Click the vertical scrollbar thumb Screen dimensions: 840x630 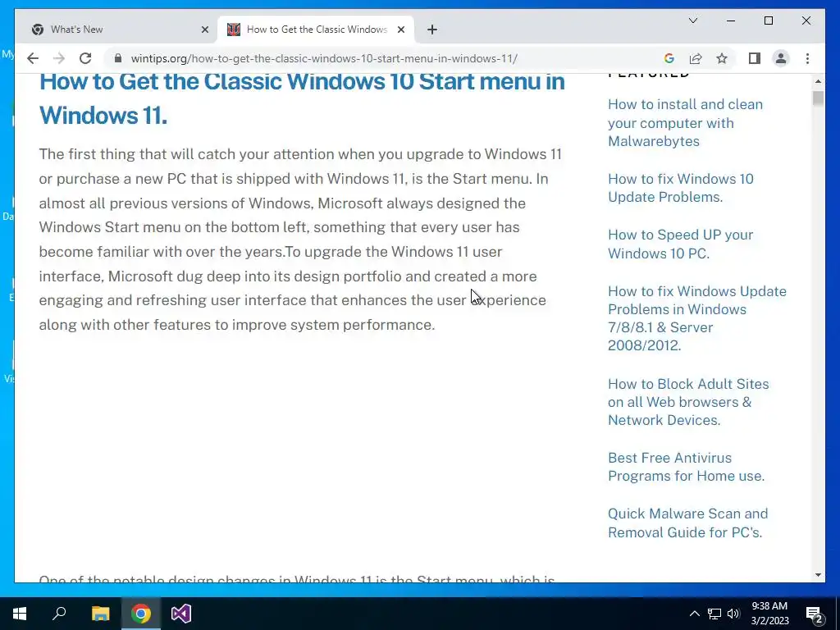818,98
